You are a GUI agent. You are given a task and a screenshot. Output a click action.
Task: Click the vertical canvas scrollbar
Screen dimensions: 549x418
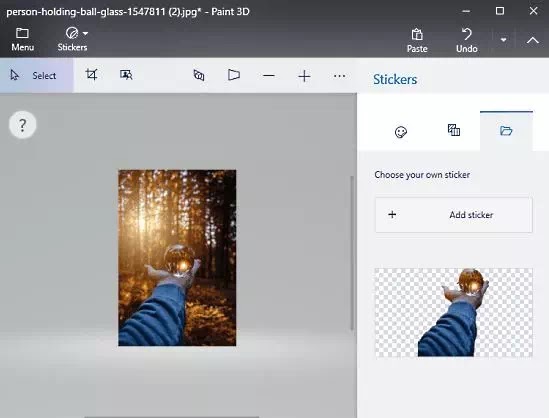(352, 253)
